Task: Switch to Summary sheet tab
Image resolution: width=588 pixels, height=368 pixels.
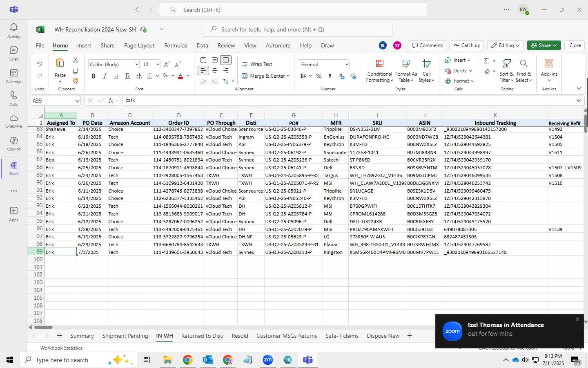Action: coord(82,336)
